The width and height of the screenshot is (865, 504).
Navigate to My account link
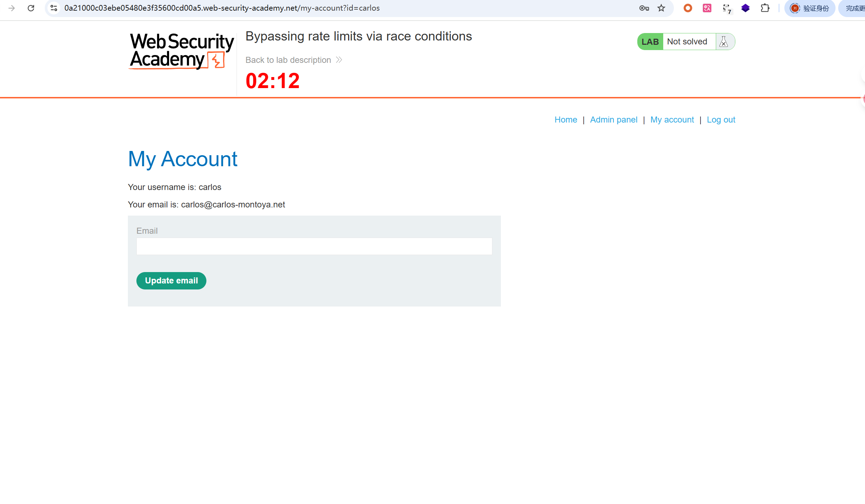(x=672, y=120)
